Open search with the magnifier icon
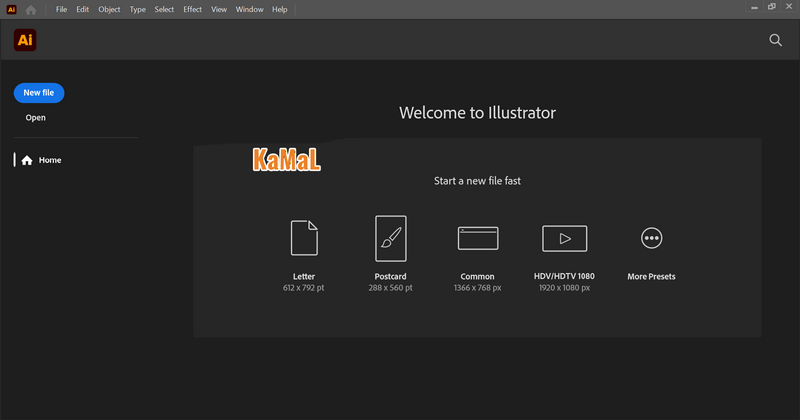Image resolution: width=800 pixels, height=420 pixels. [x=776, y=40]
